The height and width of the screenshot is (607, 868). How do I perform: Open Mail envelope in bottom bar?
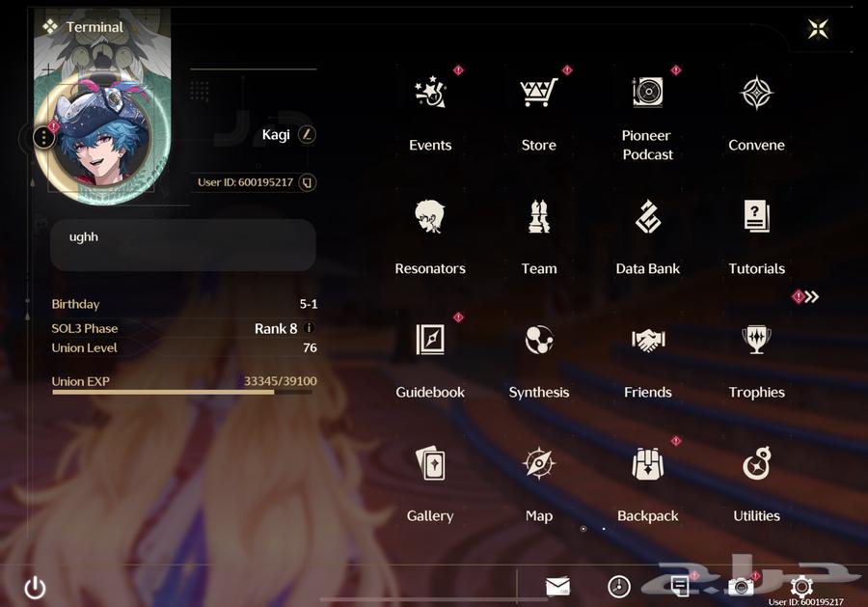click(557, 587)
